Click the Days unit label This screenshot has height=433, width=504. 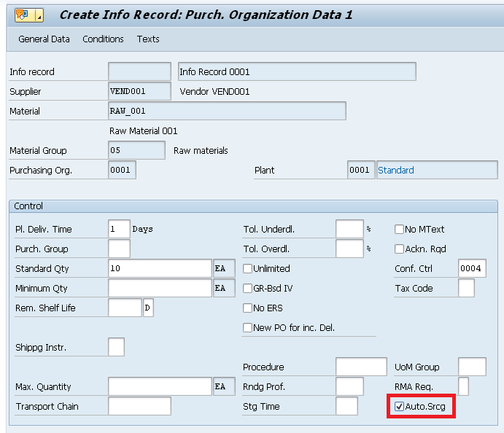142,229
